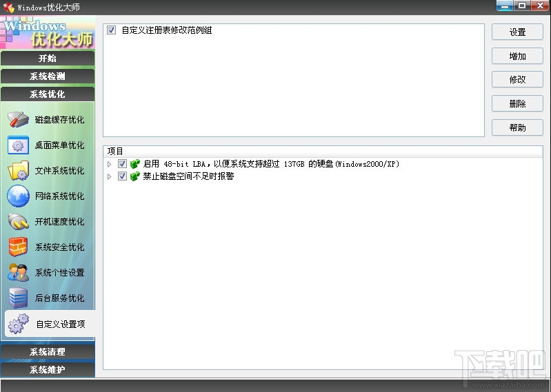The width and height of the screenshot is (551, 392).
Task: Click the 项目 column header
Action: coord(323,152)
